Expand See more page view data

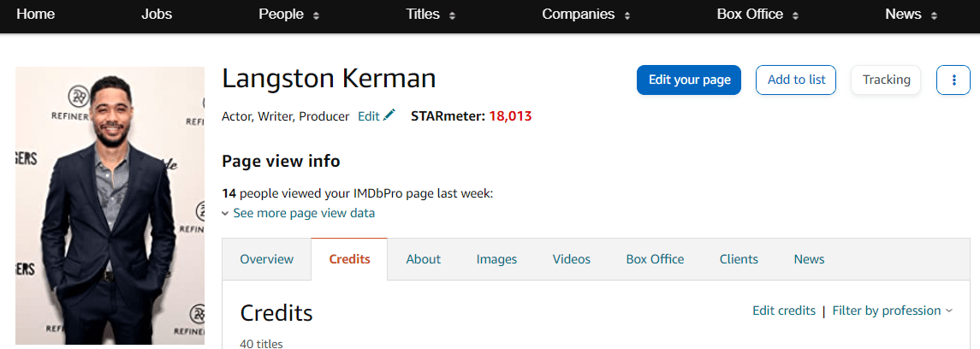pyautogui.click(x=298, y=213)
